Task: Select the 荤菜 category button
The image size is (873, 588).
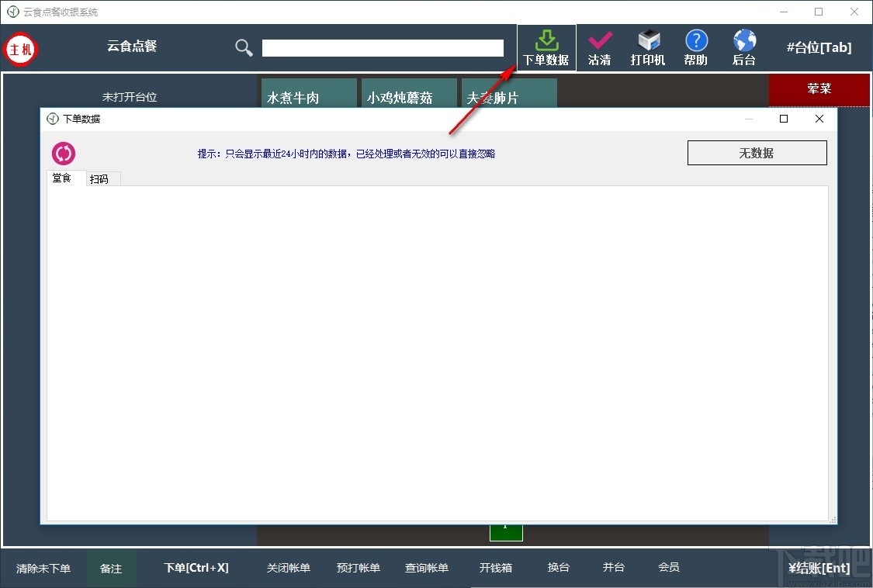Action: pyautogui.click(x=819, y=89)
